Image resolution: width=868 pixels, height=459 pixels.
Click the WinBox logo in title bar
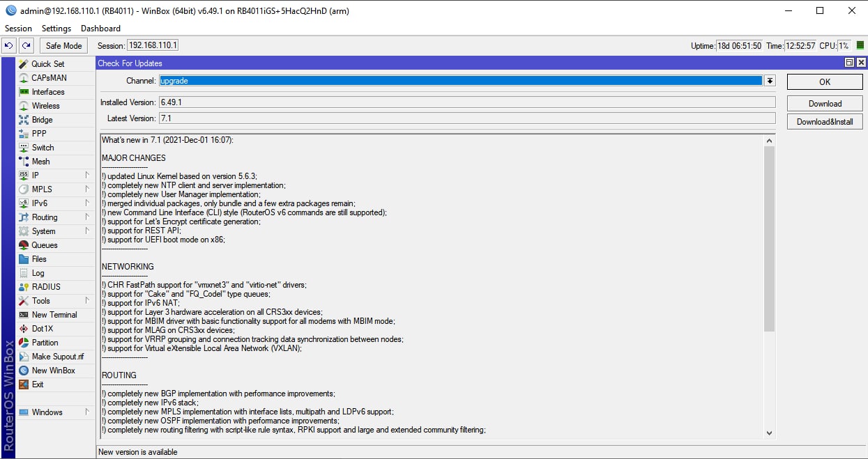click(10, 10)
